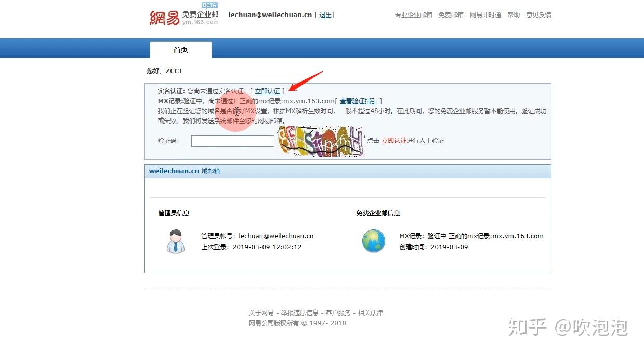Viewport: 644px width, 353px height.
Task: Open the 查看验证指引 link
Action: point(359,101)
